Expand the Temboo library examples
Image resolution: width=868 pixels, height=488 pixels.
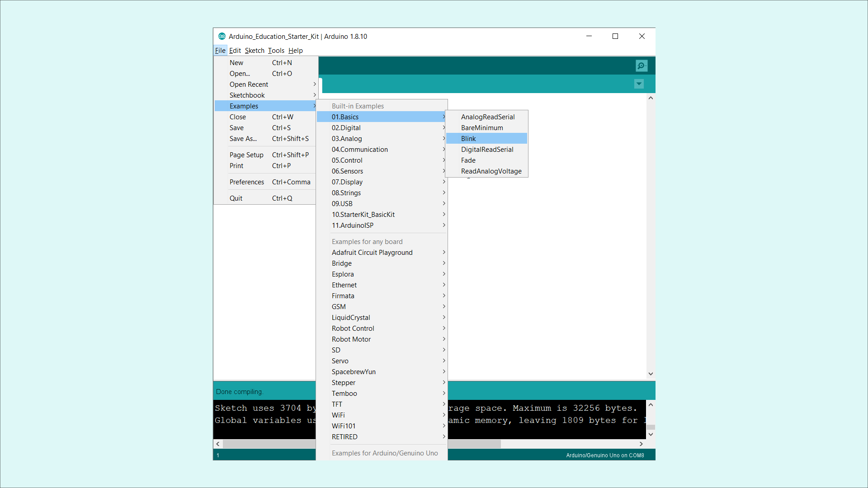point(382,394)
